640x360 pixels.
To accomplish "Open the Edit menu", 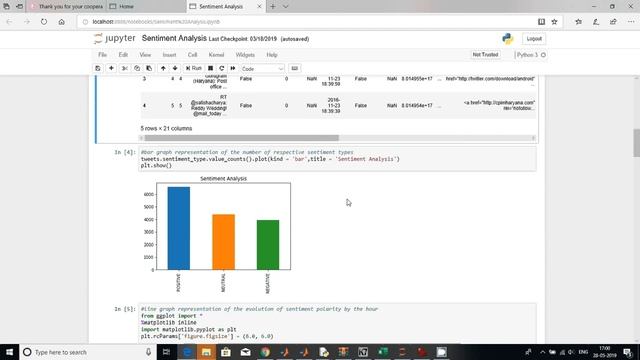I will point(123,55).
